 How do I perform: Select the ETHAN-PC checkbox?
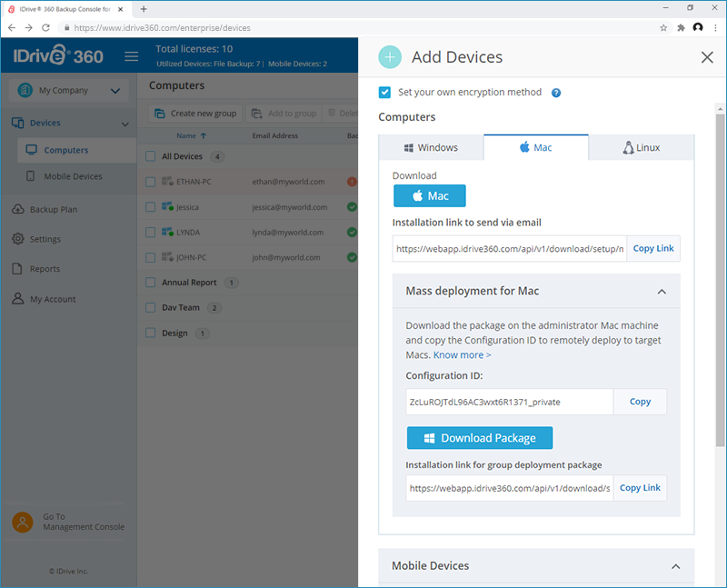[150, 182]
